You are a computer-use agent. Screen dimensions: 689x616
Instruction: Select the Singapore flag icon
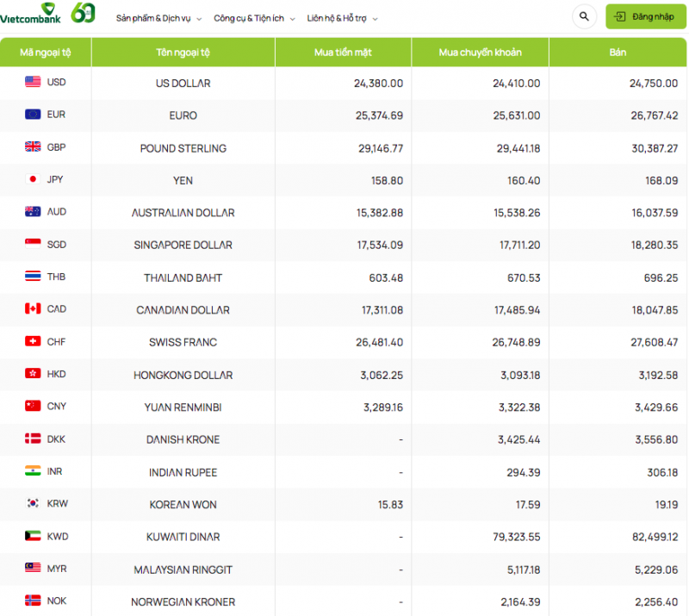tap(33, 245)
